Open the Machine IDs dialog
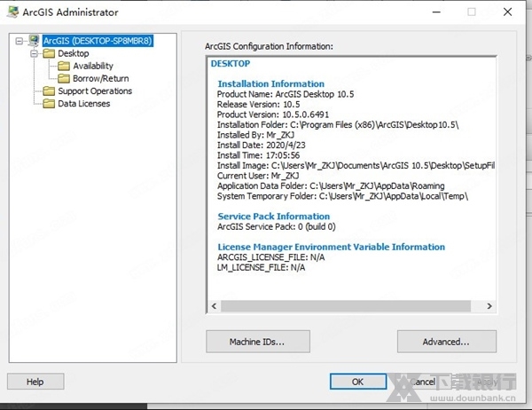This screenshot has width=532, height=410. tap(257, 341)
